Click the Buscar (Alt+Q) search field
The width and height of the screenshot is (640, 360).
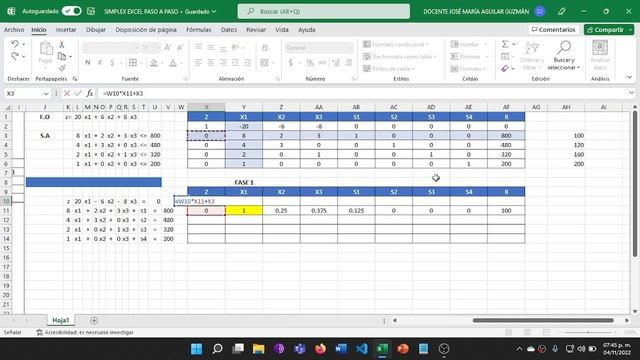(x=324, y=11)
